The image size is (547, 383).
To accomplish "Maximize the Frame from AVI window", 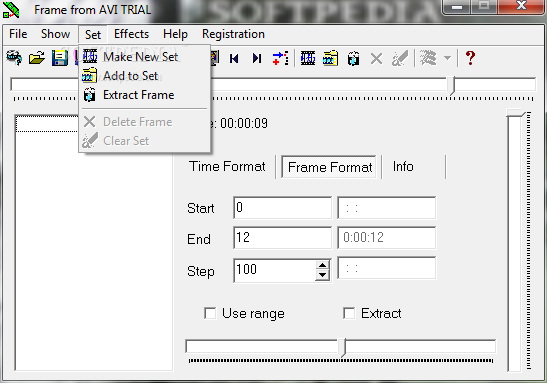I will tap(484, 7).
